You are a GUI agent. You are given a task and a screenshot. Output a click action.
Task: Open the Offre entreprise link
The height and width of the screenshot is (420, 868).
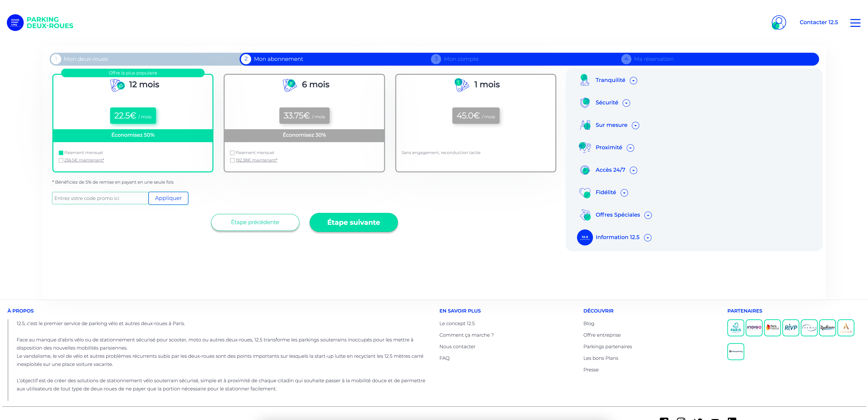point(602,335)
